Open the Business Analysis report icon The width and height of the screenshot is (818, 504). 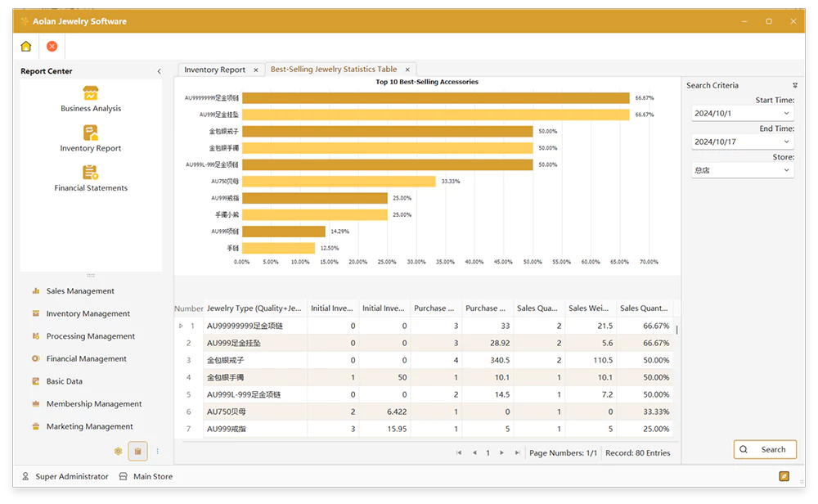tap(91, 95)
